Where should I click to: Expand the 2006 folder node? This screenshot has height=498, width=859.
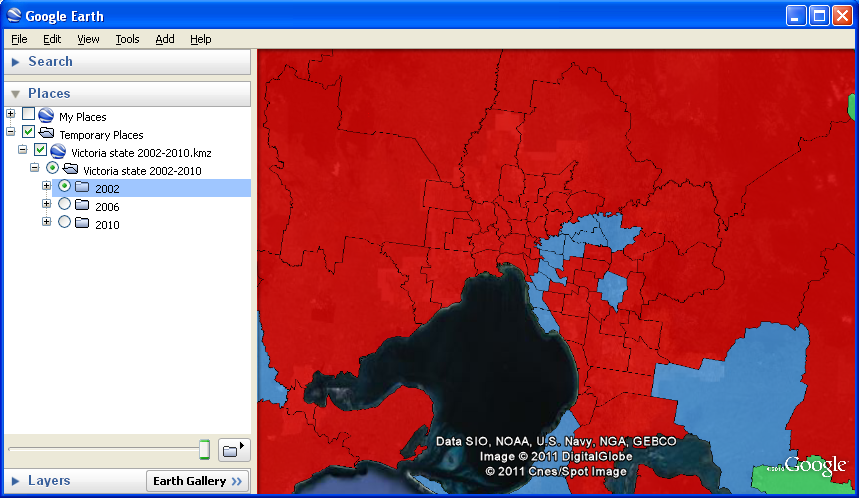tap(47, 204)
